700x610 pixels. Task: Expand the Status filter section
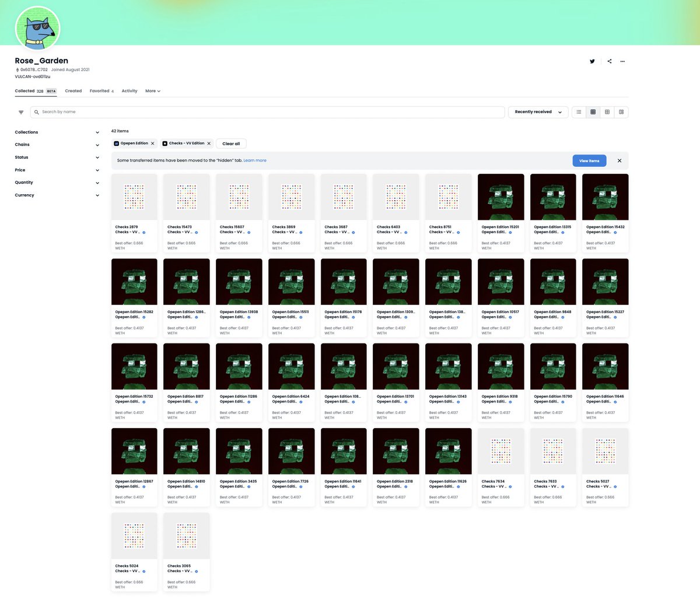pyautogui.click(x=57, y=157)
